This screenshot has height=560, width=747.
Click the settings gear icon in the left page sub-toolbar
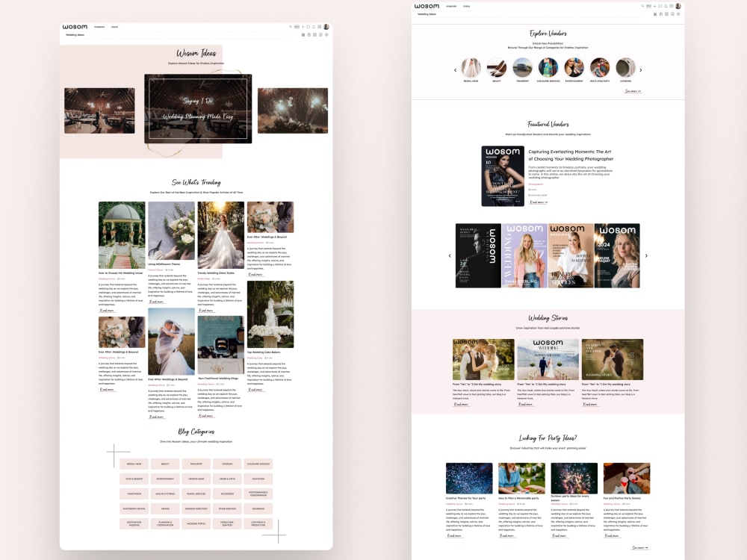[x=326, y=35]
